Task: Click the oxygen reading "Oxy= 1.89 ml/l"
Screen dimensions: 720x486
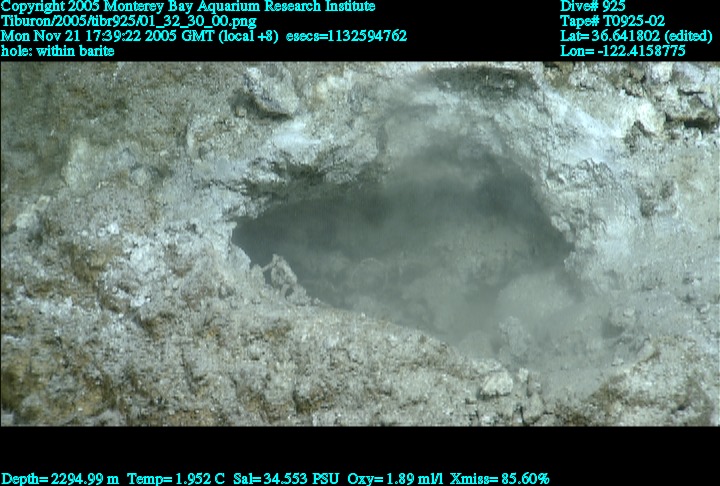Action: point(395,479)
